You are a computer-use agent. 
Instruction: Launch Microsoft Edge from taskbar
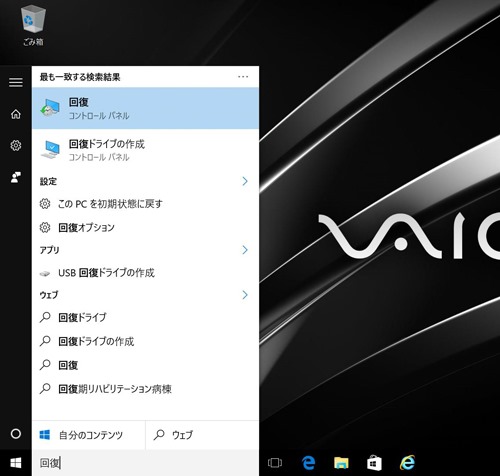pyautogui.click(x=308, y=463)
